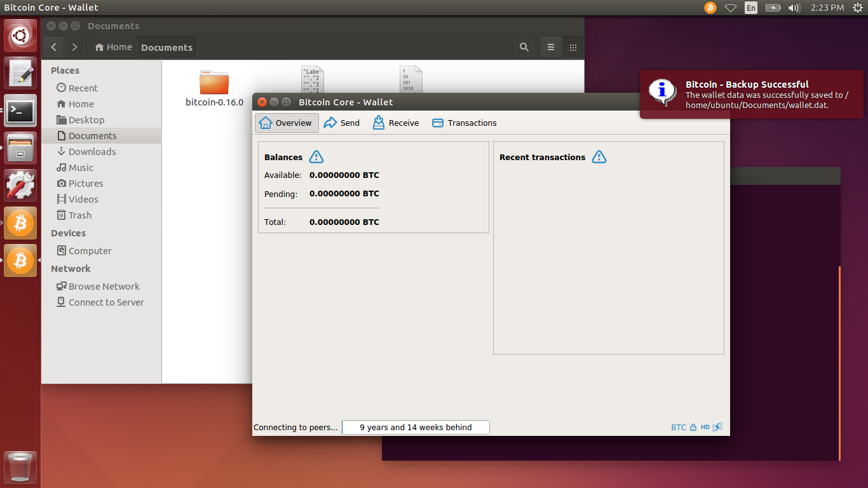Click the Home breadcrumb in Files path bar
868x488 pixels.
point(113,47)
